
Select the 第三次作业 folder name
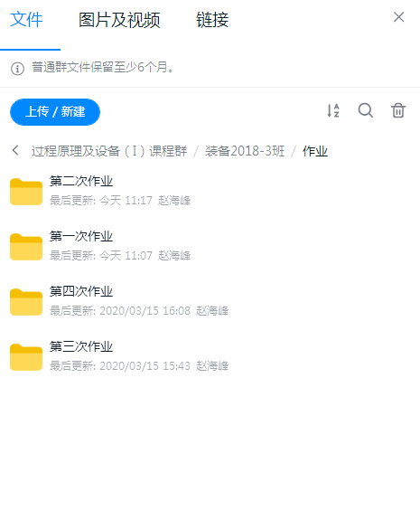(81, 346)
